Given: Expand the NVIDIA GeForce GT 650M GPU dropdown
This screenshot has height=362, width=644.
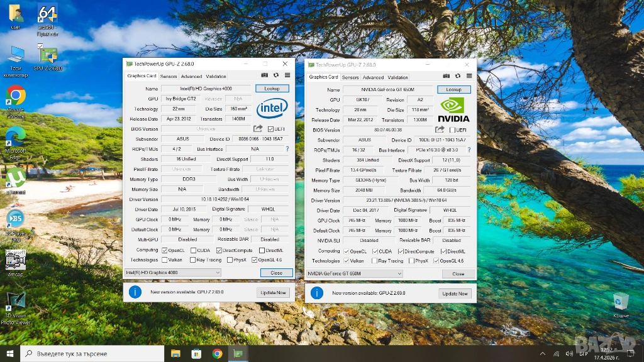Looking at the screenshot, I should click(x=354, y=273).
